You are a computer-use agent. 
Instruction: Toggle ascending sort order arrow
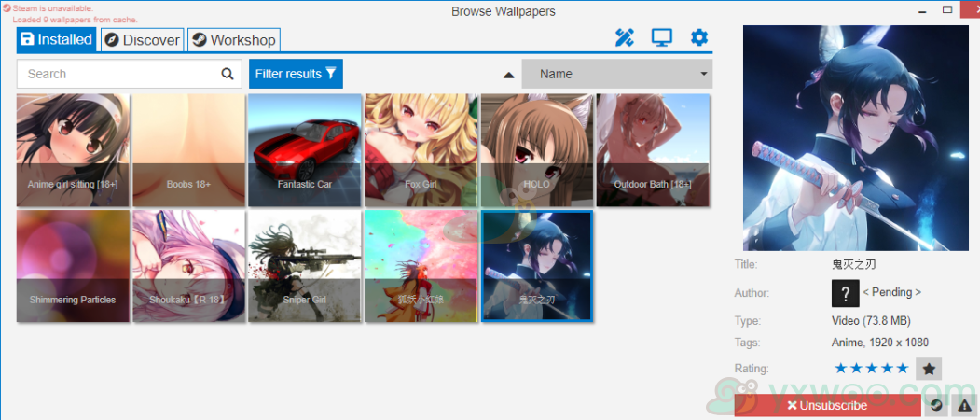pos(509,75)
